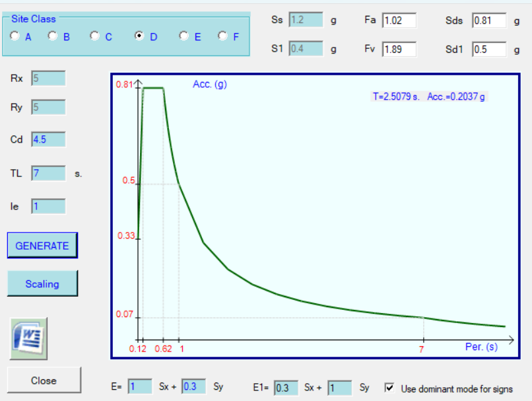
Task: Click the 0.12 x-axis period value
Action: [137, 349]
